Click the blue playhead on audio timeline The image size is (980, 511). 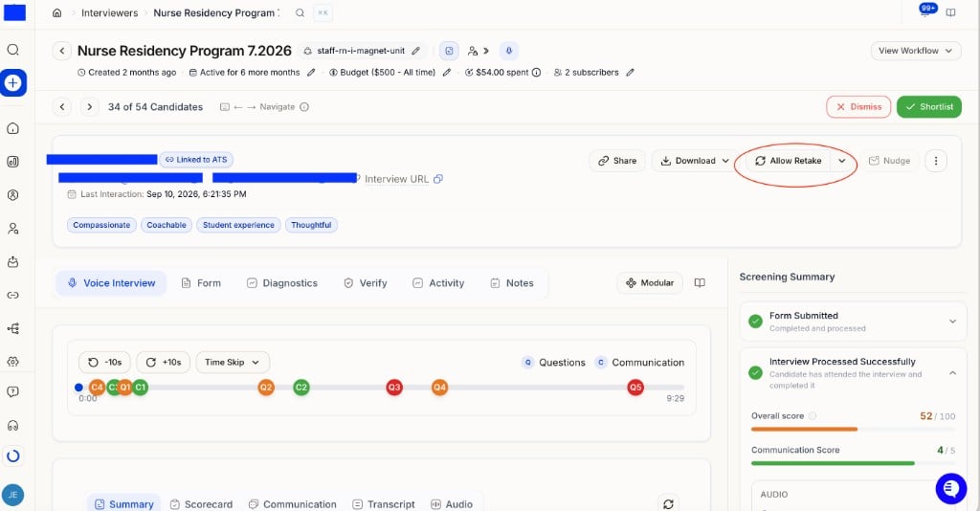click(78, 388)
